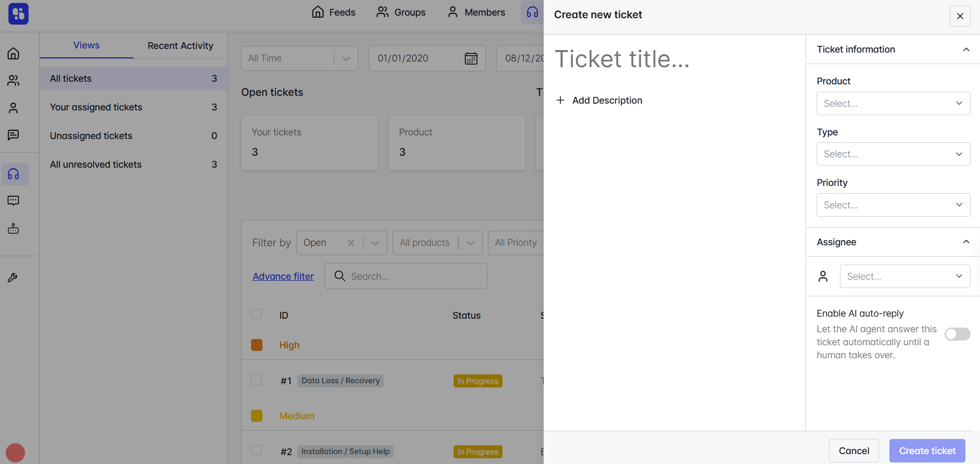Open the Assignee select dropdown
The height and width of the screenshot is (464, 980).
click(x=905, y=277)
